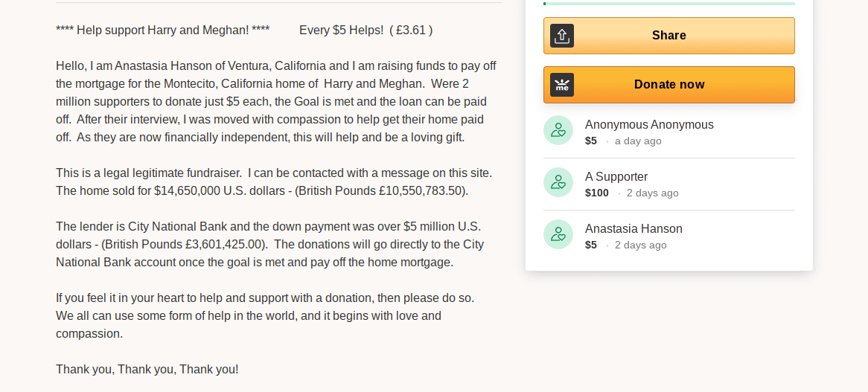Click the 'Help support Harry and Meghan!' heading

tap(163, 30)
